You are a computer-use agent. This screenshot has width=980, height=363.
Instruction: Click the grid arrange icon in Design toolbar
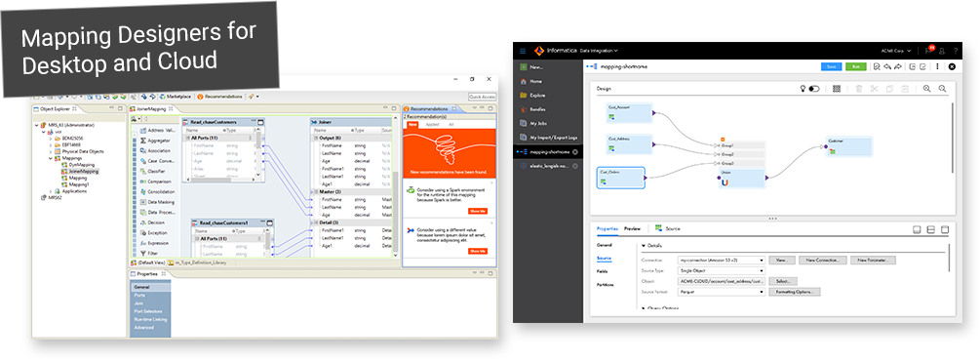[x=837, y=89]
